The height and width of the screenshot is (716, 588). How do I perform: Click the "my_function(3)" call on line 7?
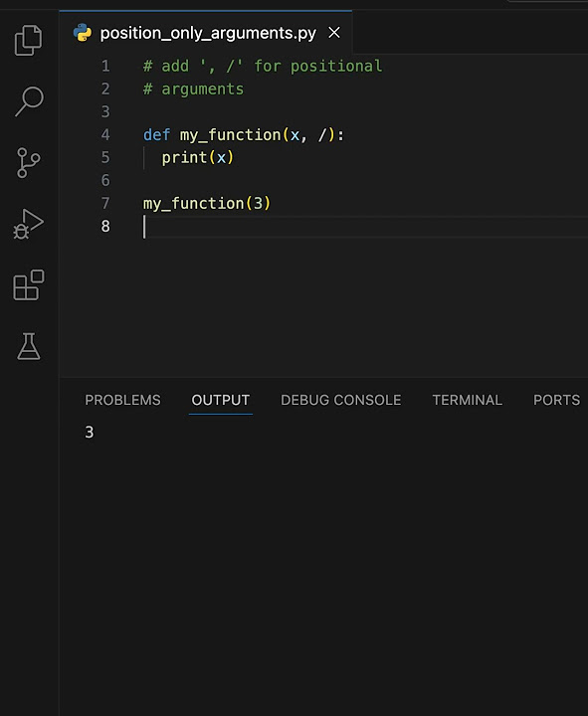(x=207, y=203)
